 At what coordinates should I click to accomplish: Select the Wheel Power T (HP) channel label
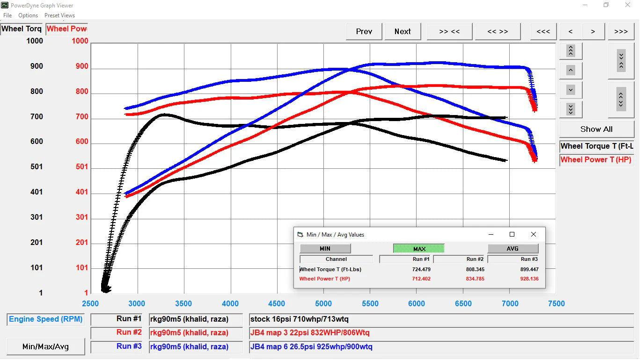[x=596, y=160]
